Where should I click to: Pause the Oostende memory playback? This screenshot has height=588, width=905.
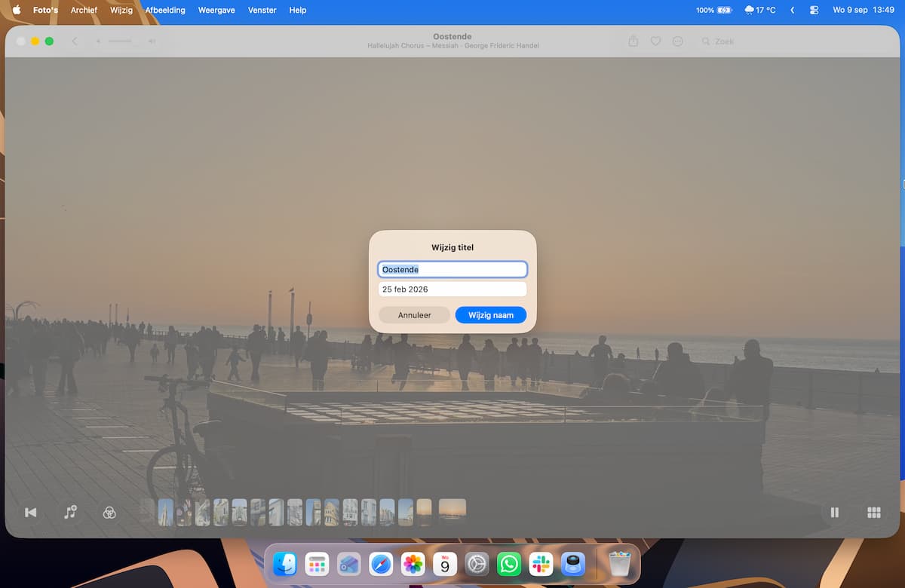pos(835,513)
